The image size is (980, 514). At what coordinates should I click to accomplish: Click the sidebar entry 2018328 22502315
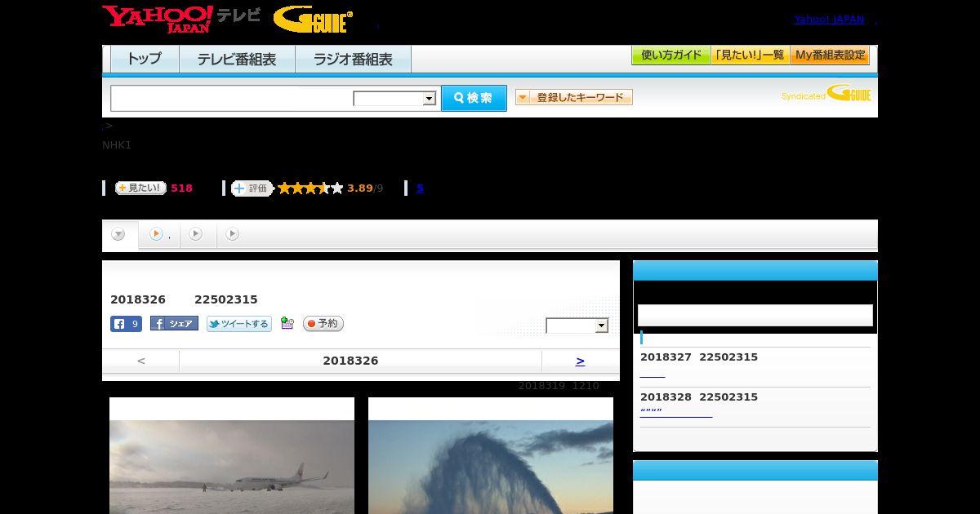[x=699, y=397]
